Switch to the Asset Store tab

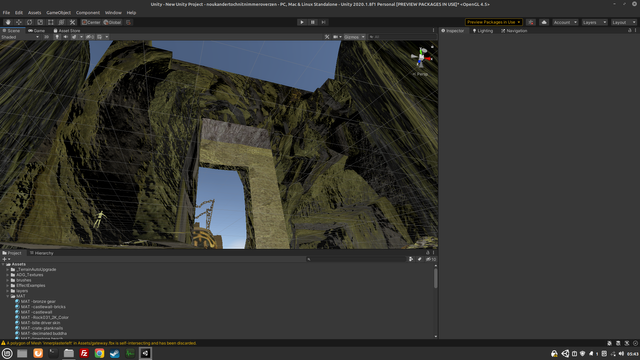pyautogui.click(x=67, y=31)
